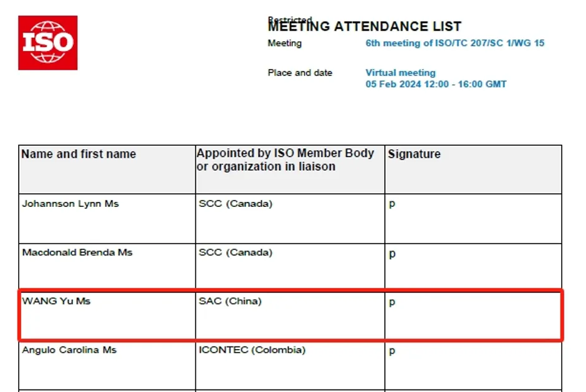Click the 'MEETING ATTENDANCE LIST' title

365,27
